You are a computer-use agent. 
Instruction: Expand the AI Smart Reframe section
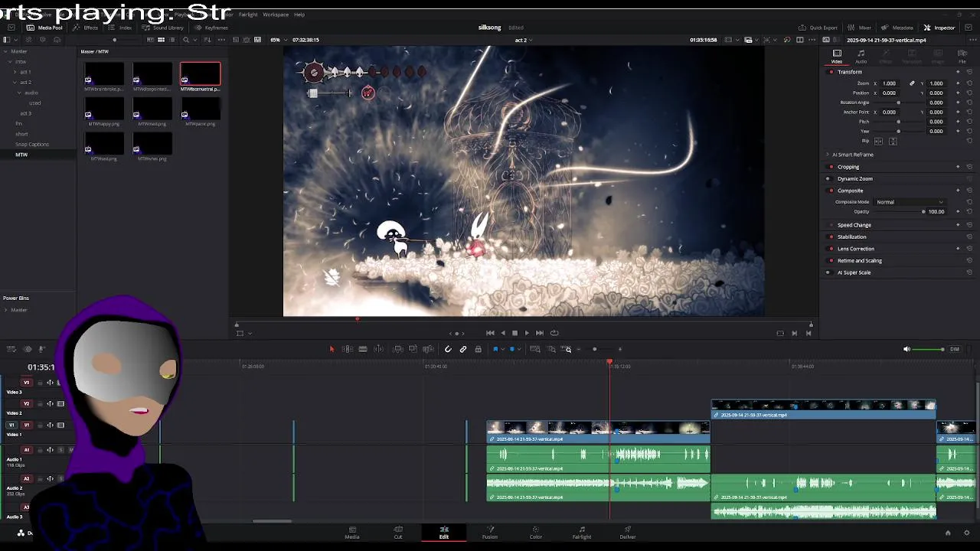[828, 155]
